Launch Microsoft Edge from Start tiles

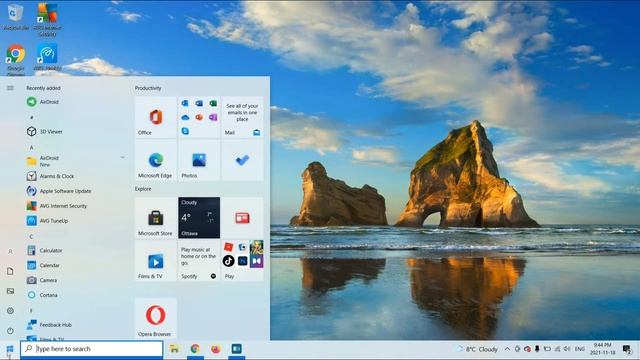[156, 160]
